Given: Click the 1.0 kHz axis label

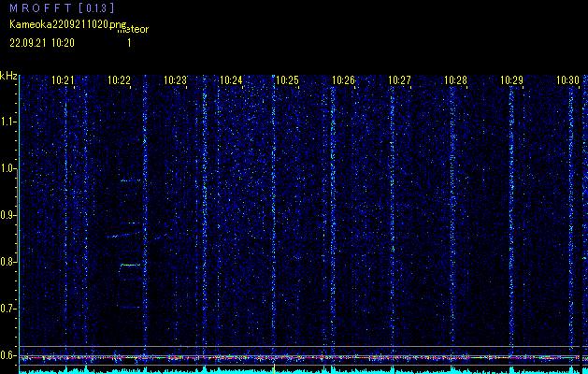Looking at the screenshot, I should pyautogui.click(x=7, y=169).
